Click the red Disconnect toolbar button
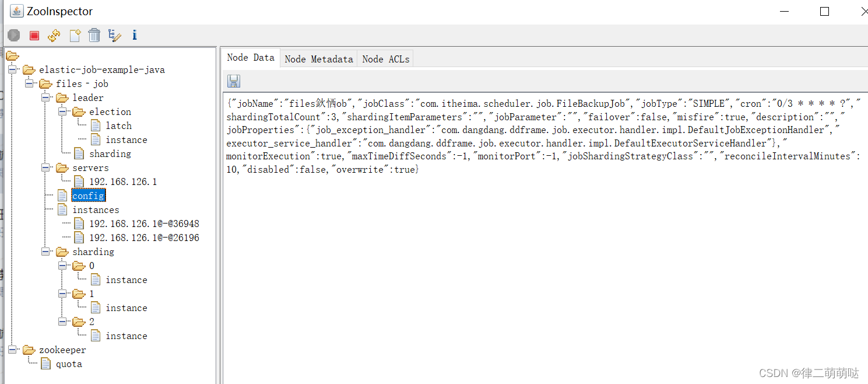Viewport: 868px width, 384px height. (34, 36)
